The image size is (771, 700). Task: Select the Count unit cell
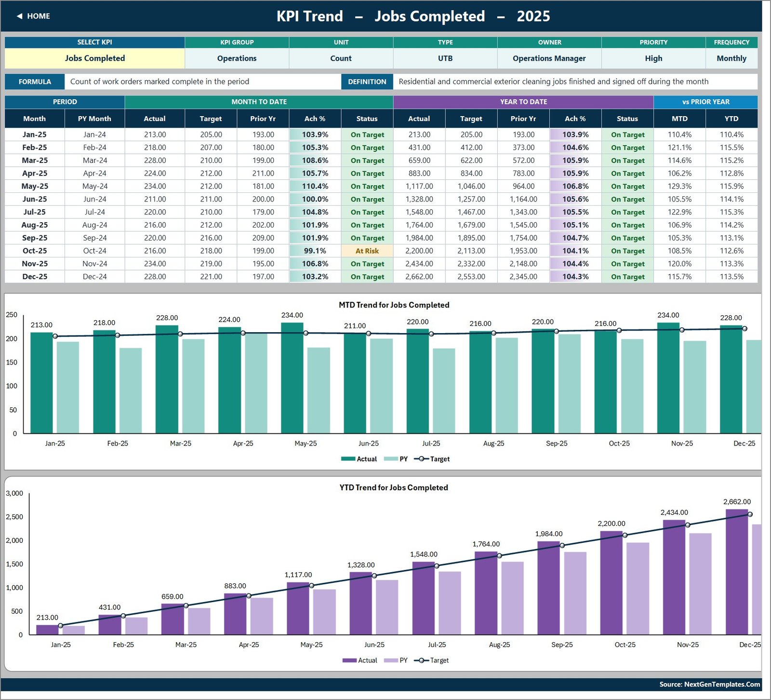click(x=341, y=58)
